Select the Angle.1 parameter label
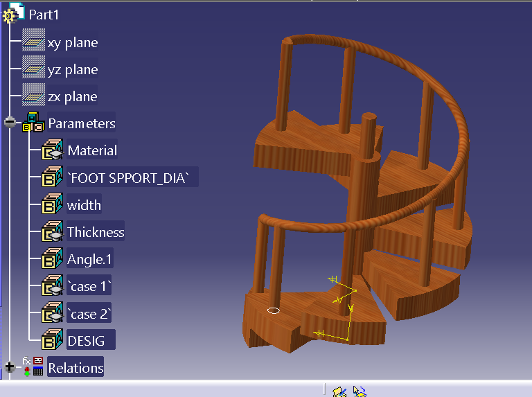This screenshot has width=532, height=397. click(89, 259)
